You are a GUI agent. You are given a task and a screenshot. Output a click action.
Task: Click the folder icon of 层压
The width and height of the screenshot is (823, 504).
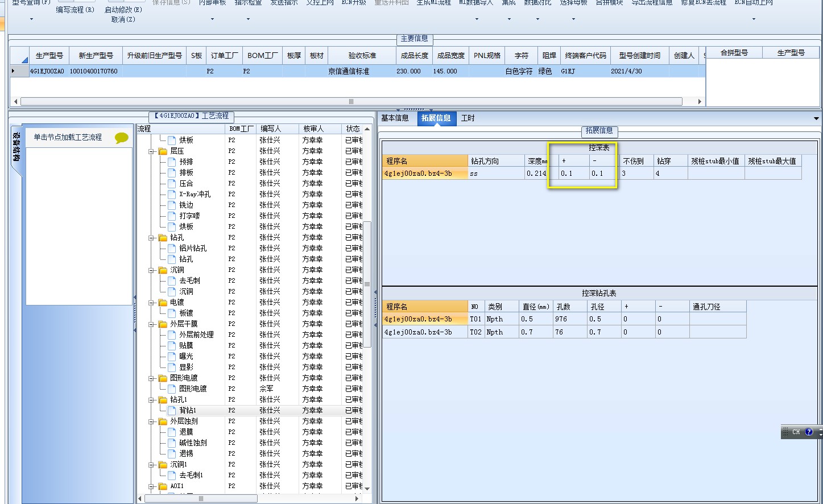163,151
